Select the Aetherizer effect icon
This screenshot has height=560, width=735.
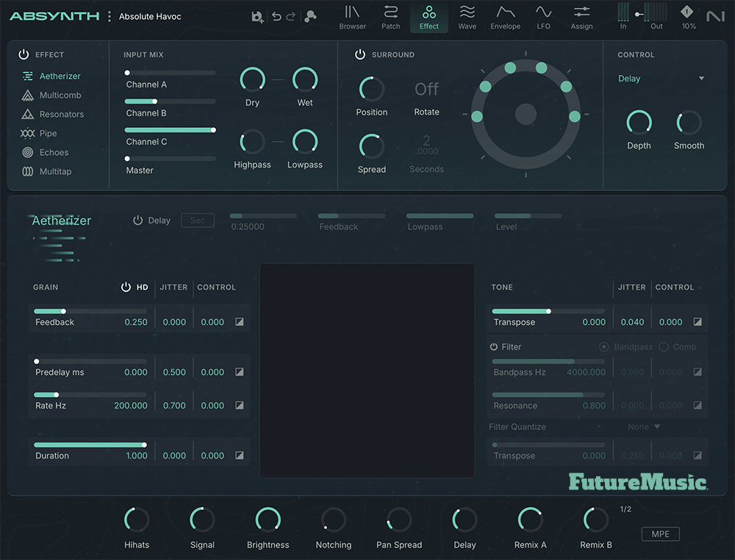[28, 76]
